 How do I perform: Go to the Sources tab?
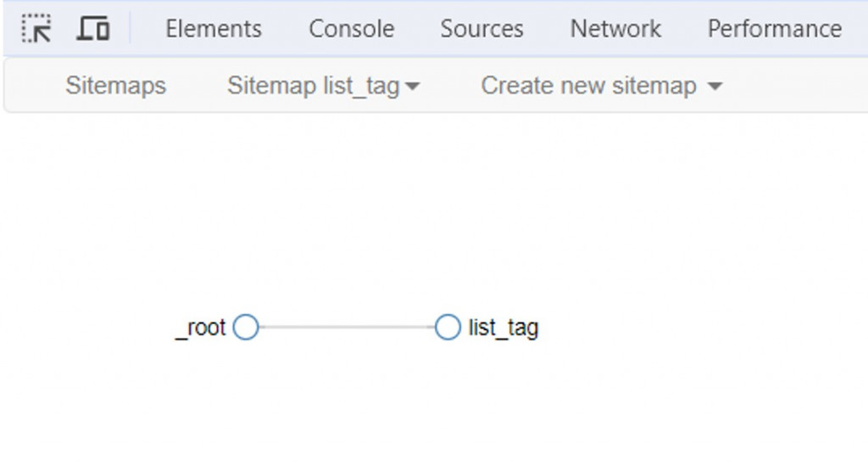point(481,28)
